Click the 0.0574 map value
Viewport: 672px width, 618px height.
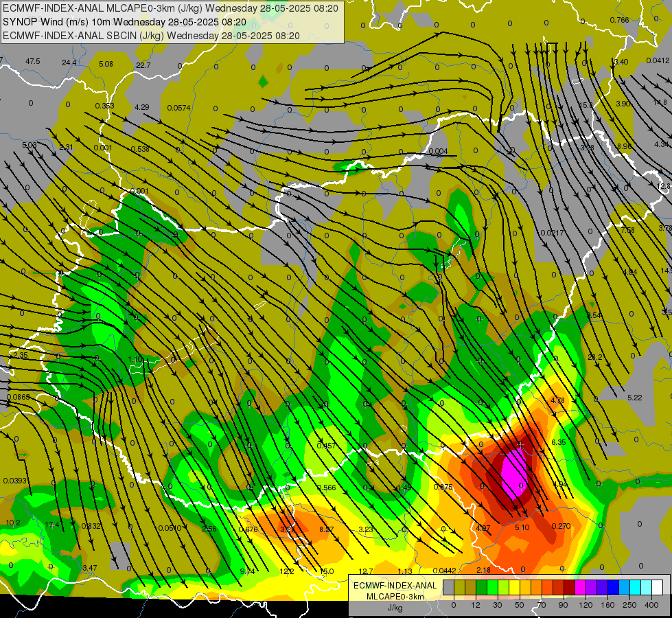coord(178,108)
